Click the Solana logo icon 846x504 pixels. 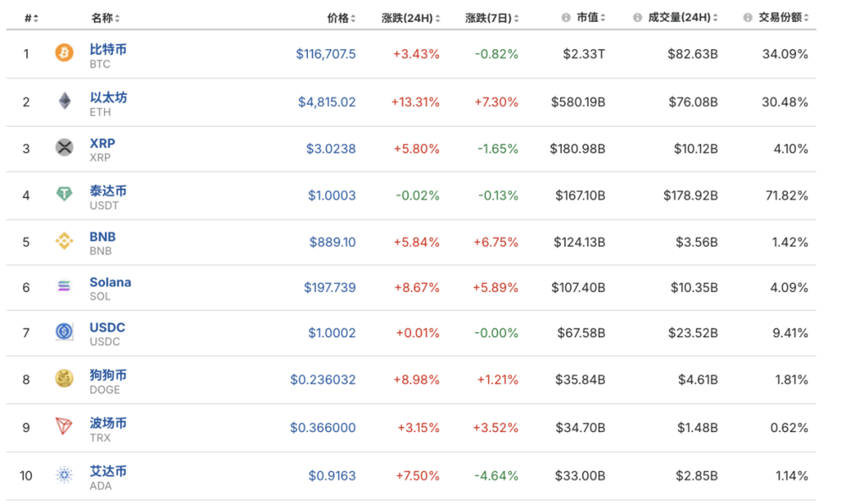click(x=64, y=288)
